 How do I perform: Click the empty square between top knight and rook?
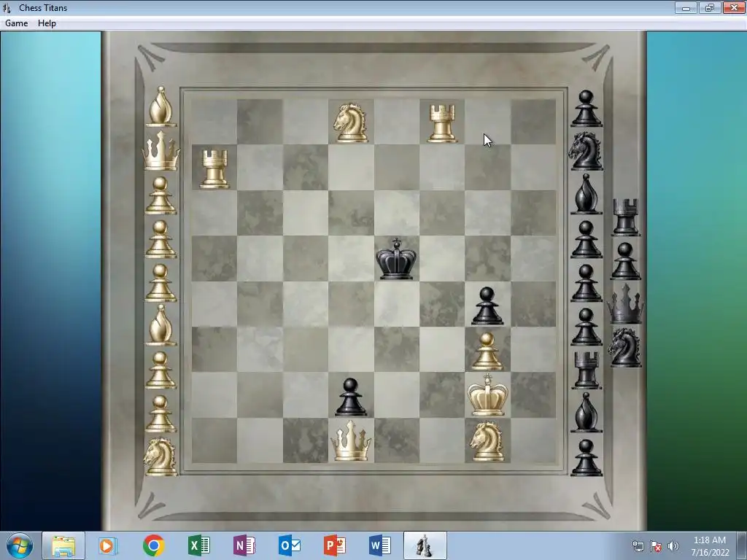pos(396,122)
